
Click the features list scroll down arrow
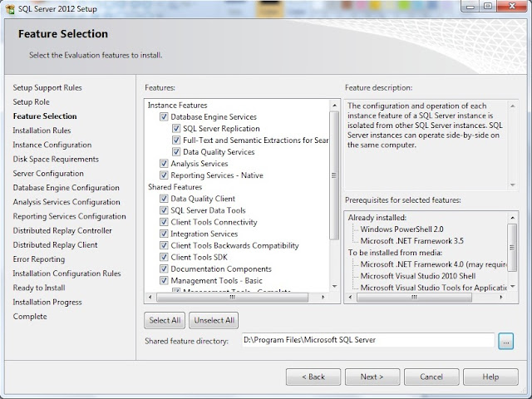[x=334, y=286]
